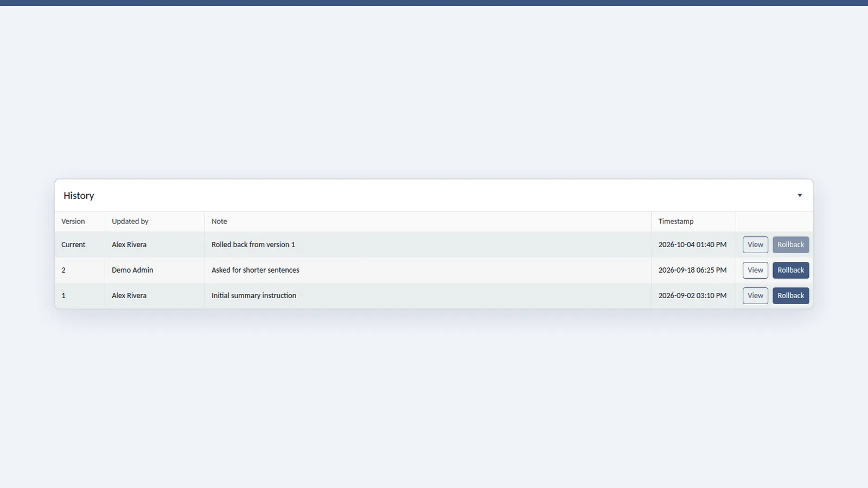Collapse the History panel with the arrow icon
This screenshot has width=868, height=488.
click(x=800, y=195)
